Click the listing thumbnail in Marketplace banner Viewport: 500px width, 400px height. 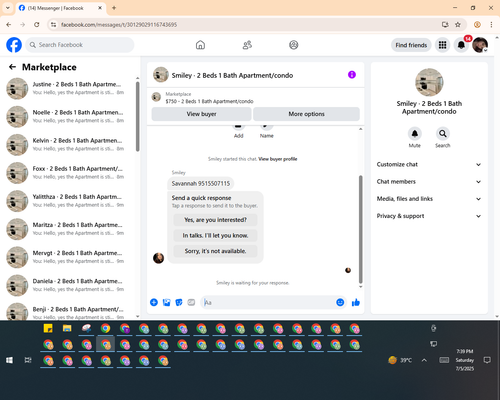[156, 97]
